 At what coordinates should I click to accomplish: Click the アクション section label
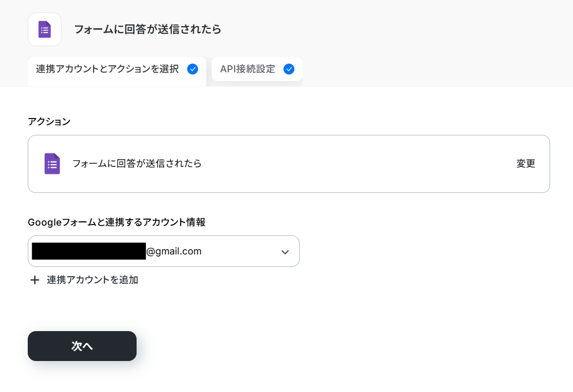point(49,122)
